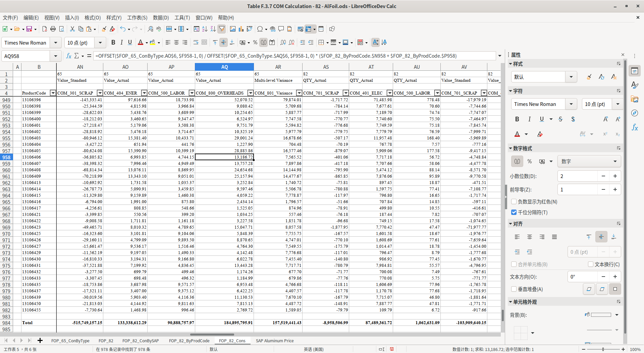The width and height of the screenshot is (644, 353).
Task: Switch to the SAP Aluminum Price sheet tab
Action: tap(275, 341)
